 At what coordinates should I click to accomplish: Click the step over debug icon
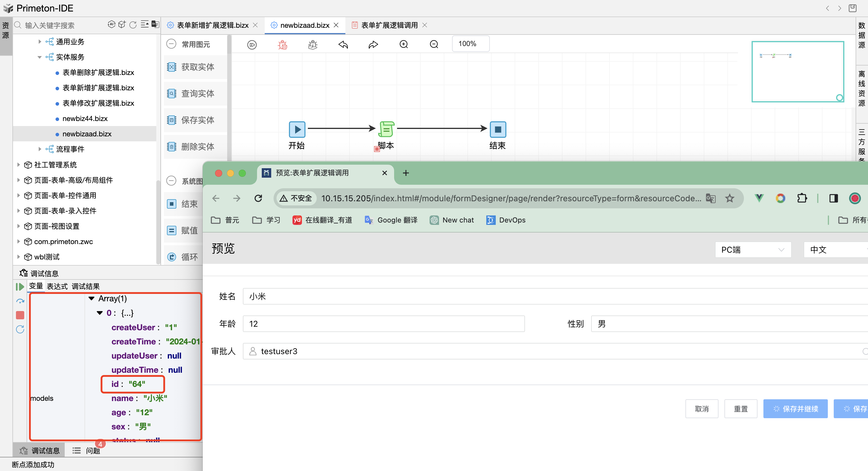20,301
